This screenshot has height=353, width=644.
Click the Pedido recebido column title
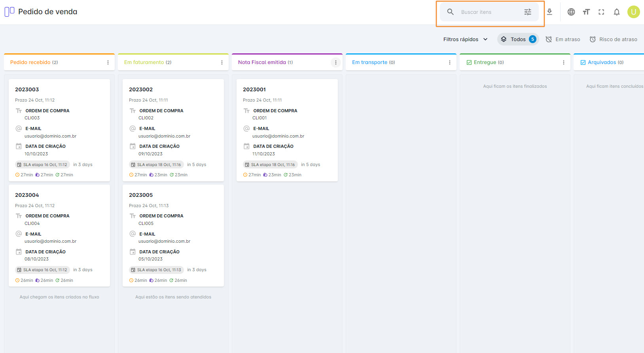[30, 62]
